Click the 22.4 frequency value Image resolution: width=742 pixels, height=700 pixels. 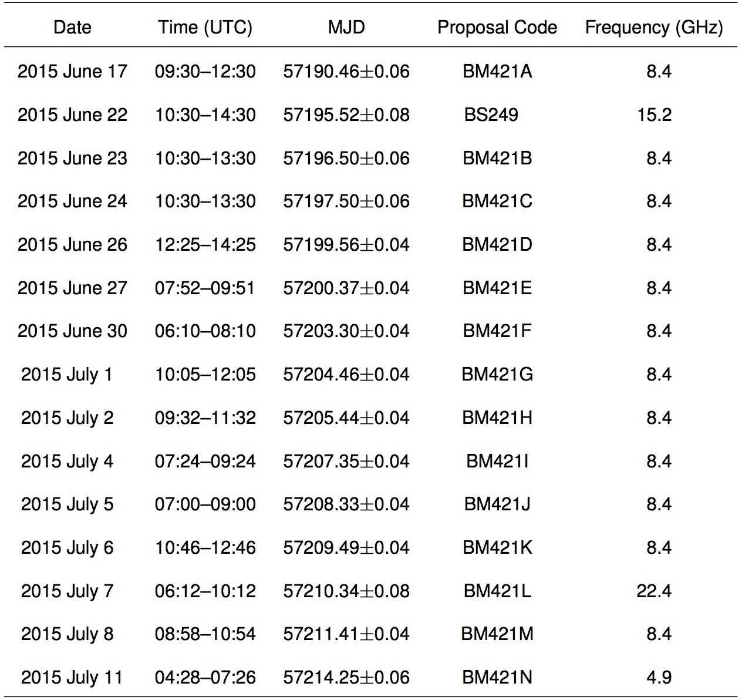(x=654, y=591)
